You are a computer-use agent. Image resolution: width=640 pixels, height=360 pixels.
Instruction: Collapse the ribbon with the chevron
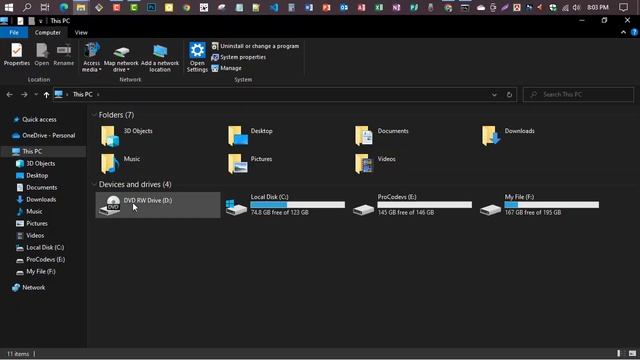[623, 32]
